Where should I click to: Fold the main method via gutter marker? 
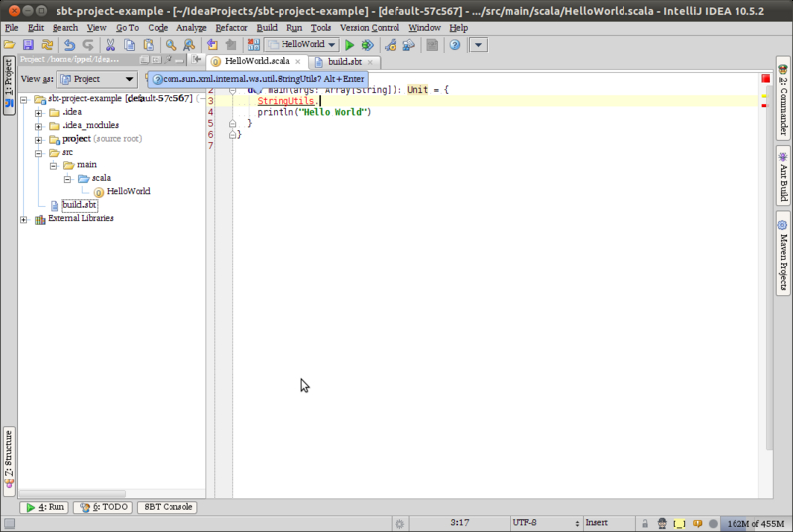tap(232, 91)
